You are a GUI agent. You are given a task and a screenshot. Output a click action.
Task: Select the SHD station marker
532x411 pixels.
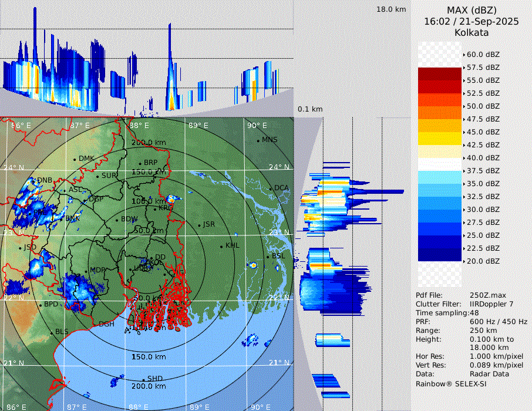(x=143, y=379)
